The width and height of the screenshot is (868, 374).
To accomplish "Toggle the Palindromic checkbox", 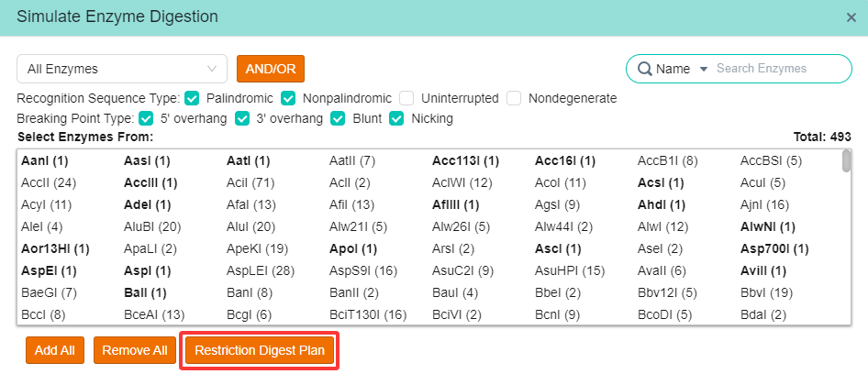I will 192,98.
